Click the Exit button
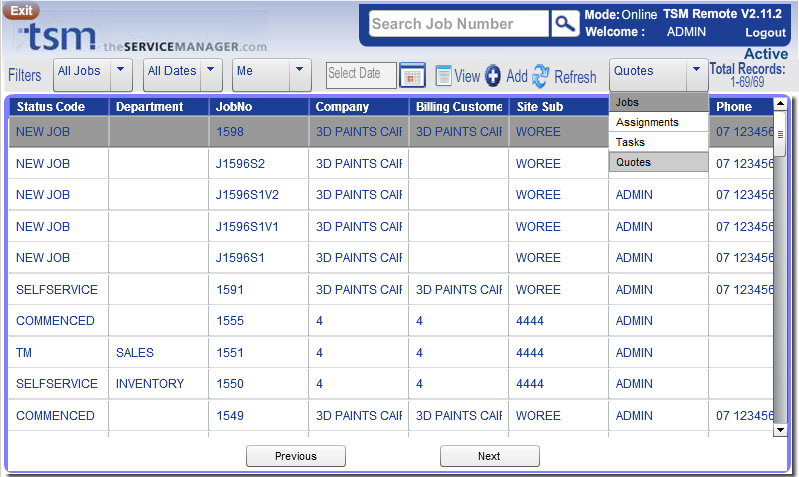This screenshot has height=477, width=799. [21, 11]
